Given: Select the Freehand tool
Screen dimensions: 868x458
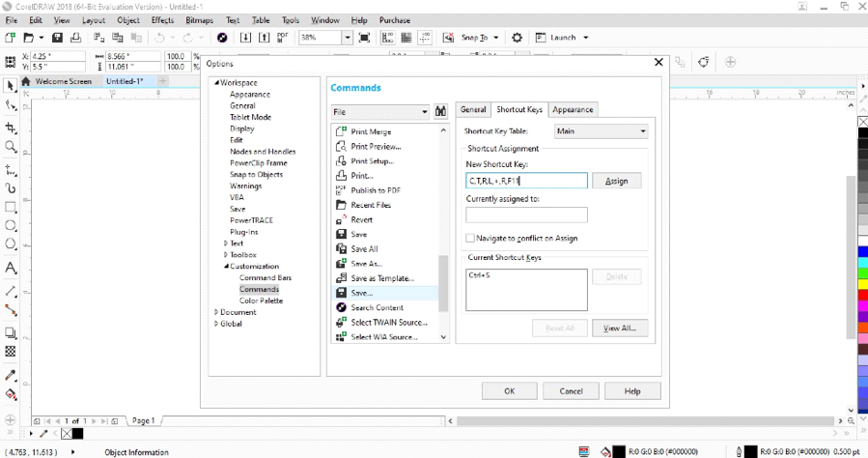Looking at the screenshot, I should click(10, 169).
